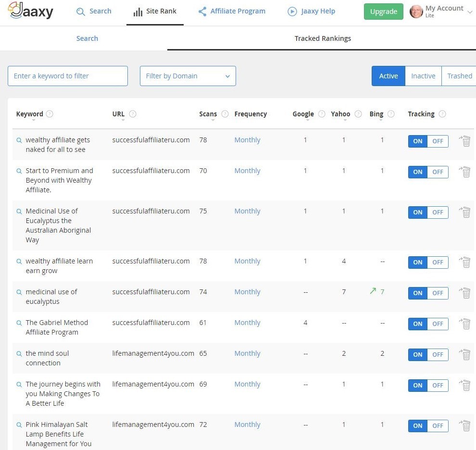Image resolution: width=476 pixels, height=450 pixels.
Task: Turn off tracking for lowercase 'medicinal use of eucalyptus'
Action: [438, 293]
